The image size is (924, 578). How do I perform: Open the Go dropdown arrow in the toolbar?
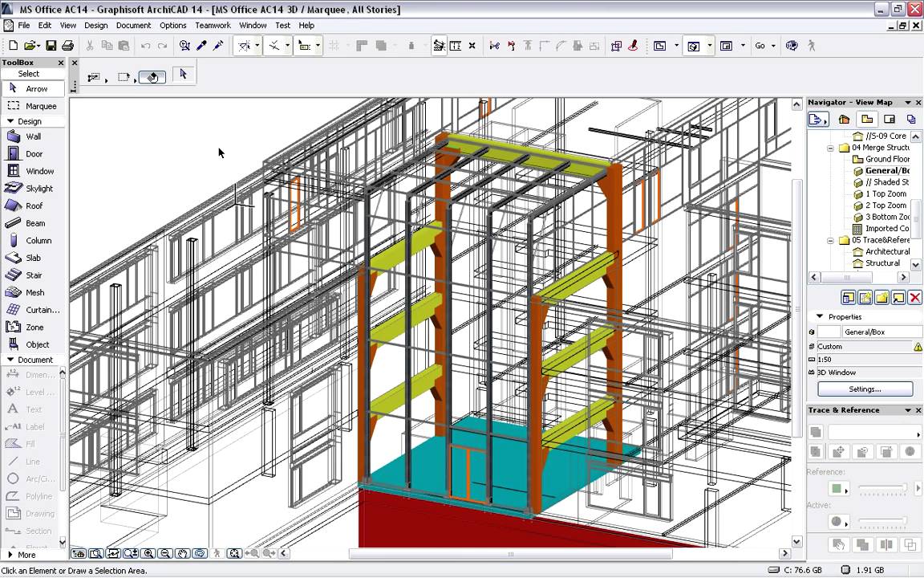pos(773,46)
